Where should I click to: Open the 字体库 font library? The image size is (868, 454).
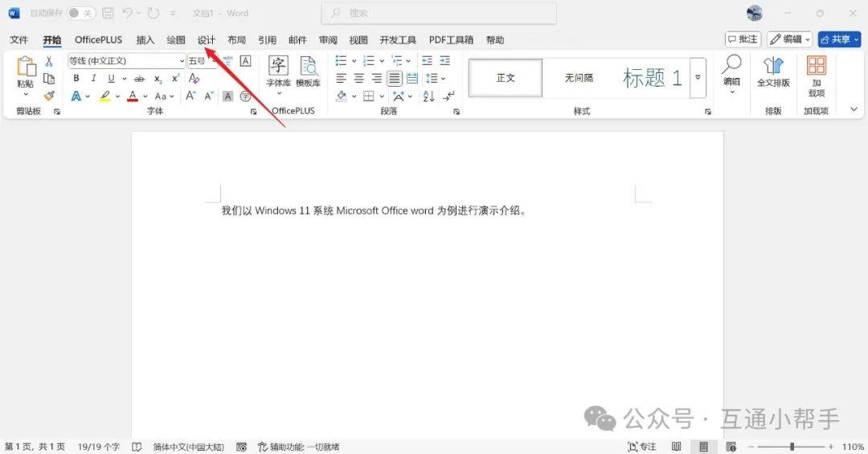pyautogui.click(x=278, y=72)
